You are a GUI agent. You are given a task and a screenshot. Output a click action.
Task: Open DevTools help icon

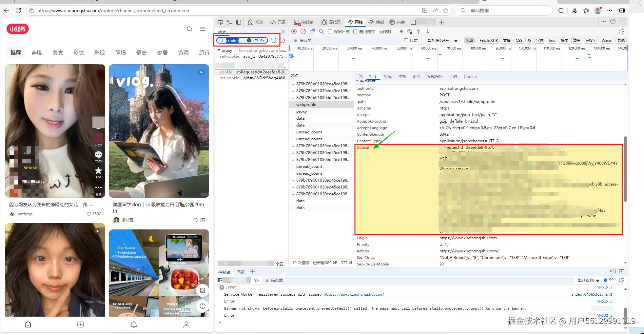point(613,21)
